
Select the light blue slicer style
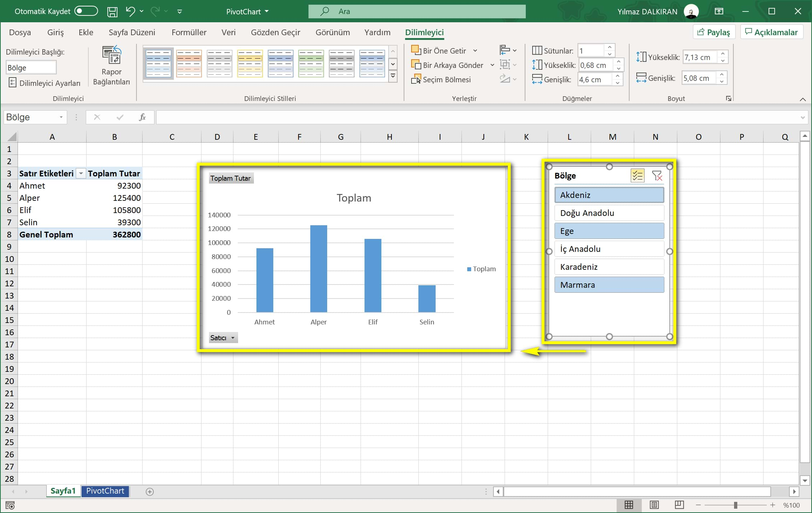click(158, 64)
